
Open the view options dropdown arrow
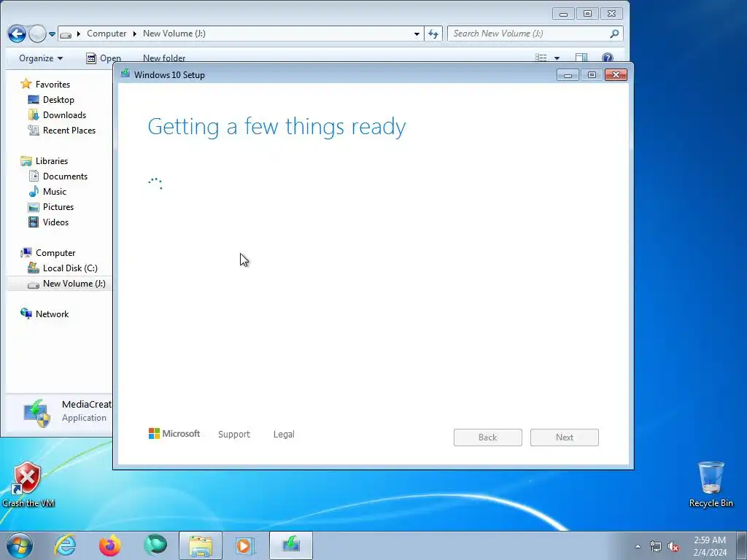point(557,58)
